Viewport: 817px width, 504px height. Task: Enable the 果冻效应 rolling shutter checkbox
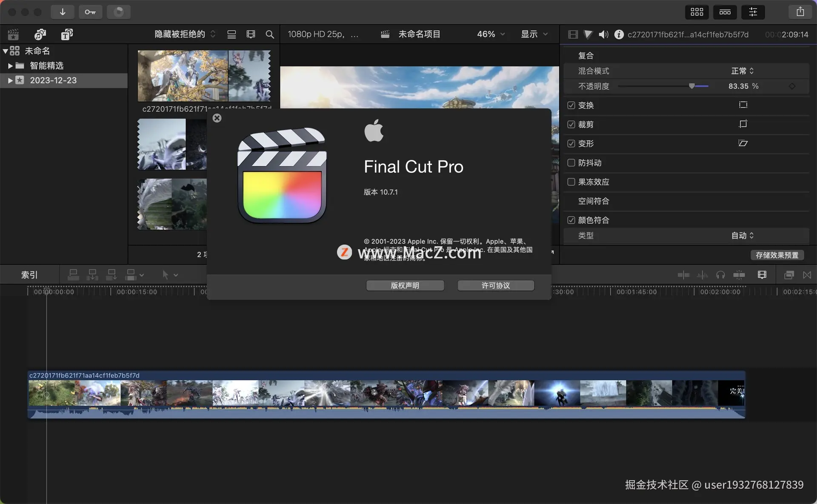[x=571, y=182]
